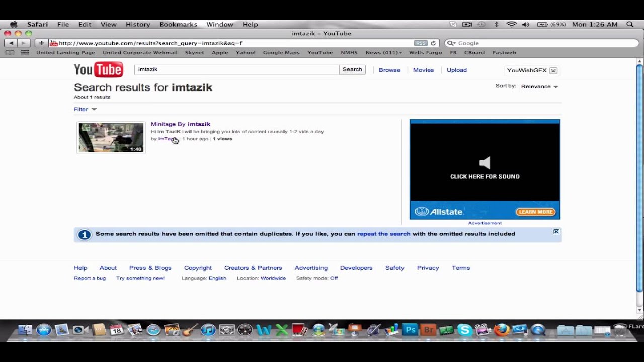The height and width of the screenshot is (362, 644).
Task: Open the Top Sites grid icon
Action: coord(25,52)
